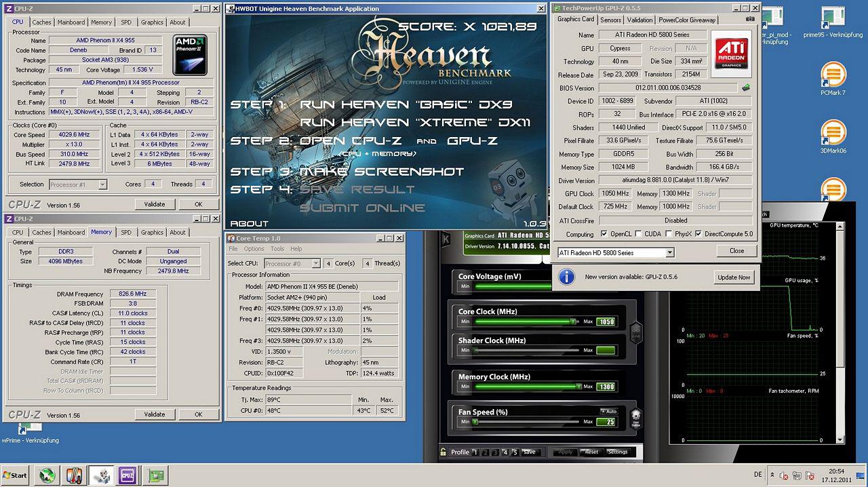Click the Validate button in CPU-Z CPU window
The image size is (868, 487).
tap(155, 204)
